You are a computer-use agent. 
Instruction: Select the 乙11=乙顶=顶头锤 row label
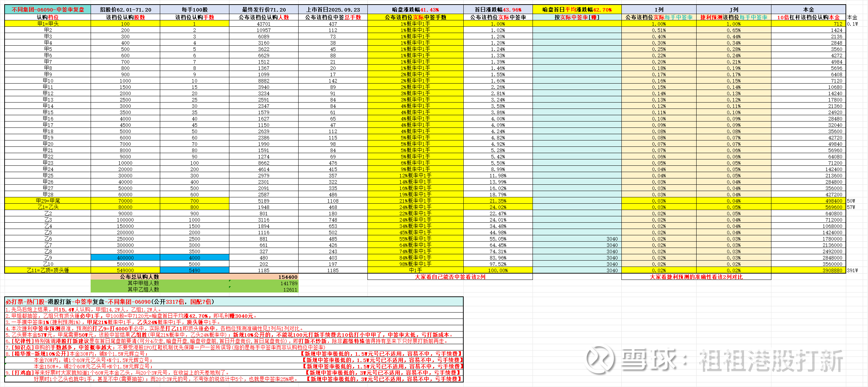pos(48,270)
